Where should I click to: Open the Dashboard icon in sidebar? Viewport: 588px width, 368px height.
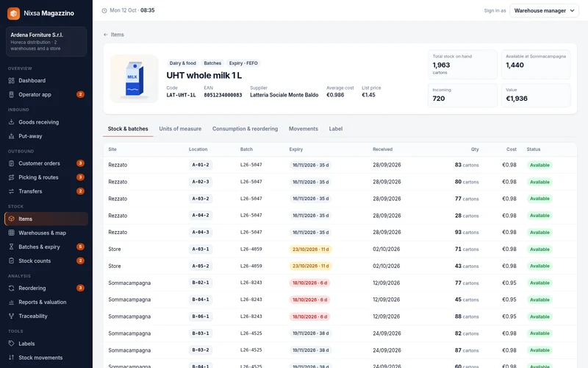[11, 80]
